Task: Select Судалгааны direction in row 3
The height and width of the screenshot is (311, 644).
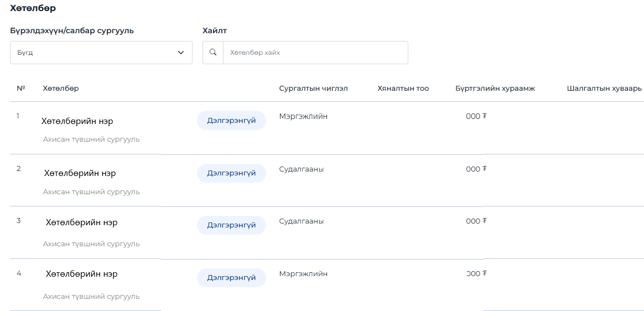Action: 302,221
